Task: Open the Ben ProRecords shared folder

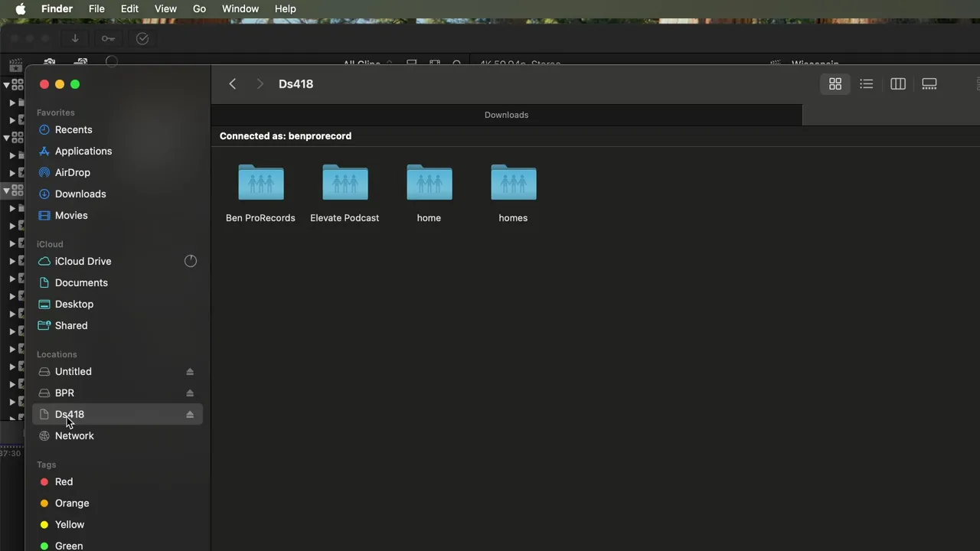Action: 260,194
